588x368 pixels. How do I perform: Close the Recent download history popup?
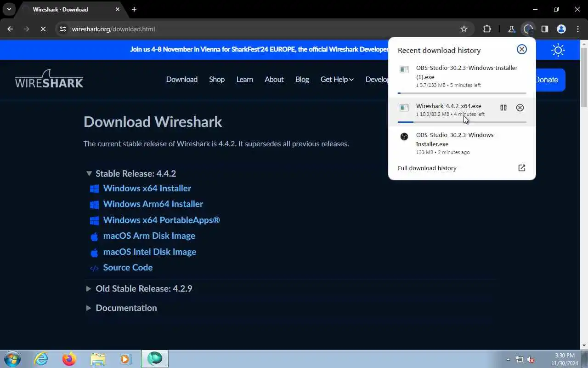tap(522, 49)
